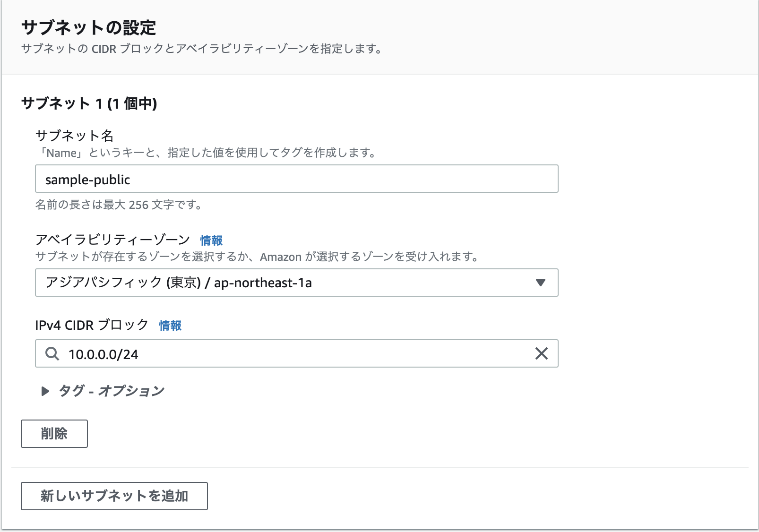
Task: Click 新しいサブネットを追加 to add a subnet
Action: tap(113, 496)
